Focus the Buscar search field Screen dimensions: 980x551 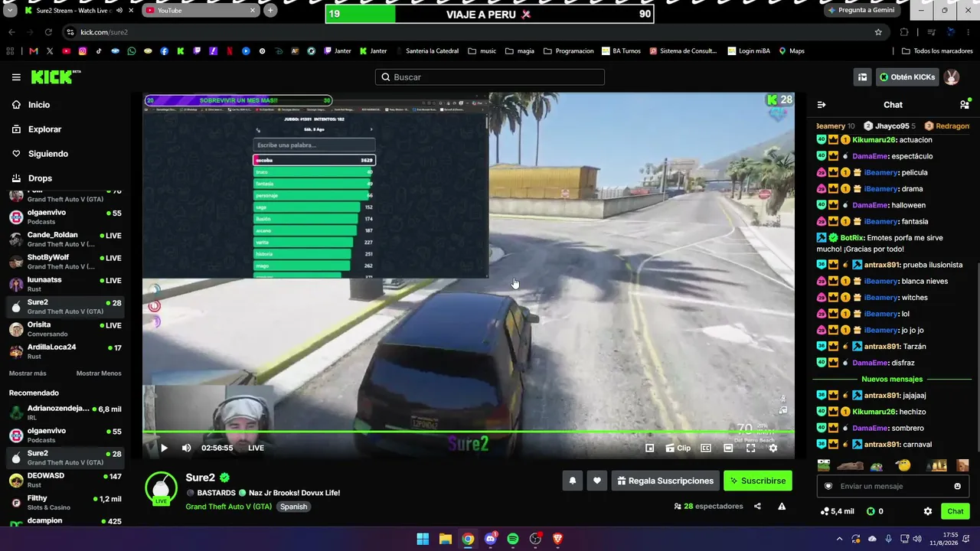click(x=490, y=77)
